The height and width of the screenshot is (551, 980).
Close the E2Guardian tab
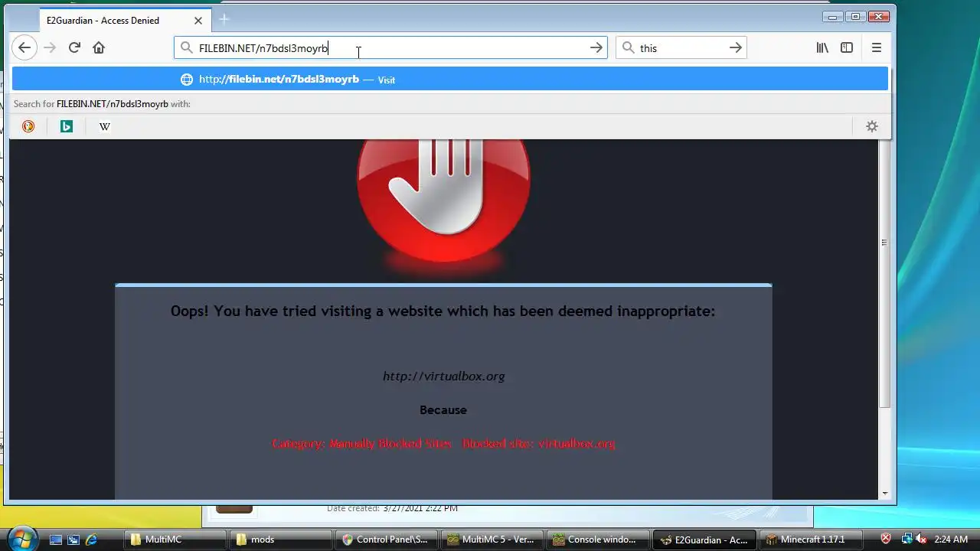click(x=199, y=20)
